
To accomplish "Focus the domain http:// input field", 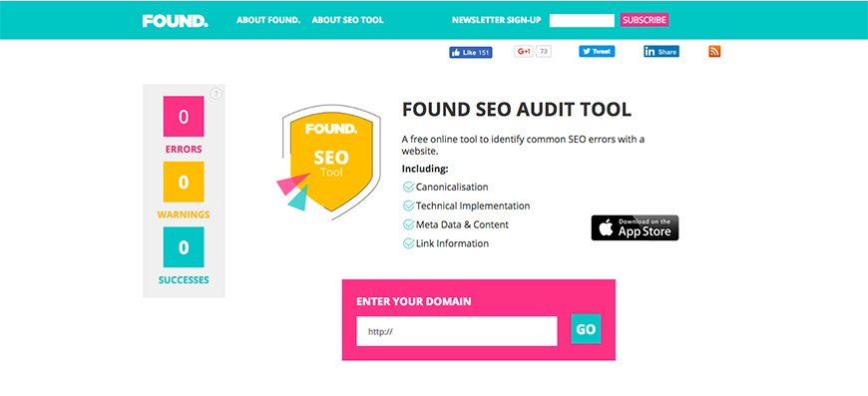I will [457, 331].
